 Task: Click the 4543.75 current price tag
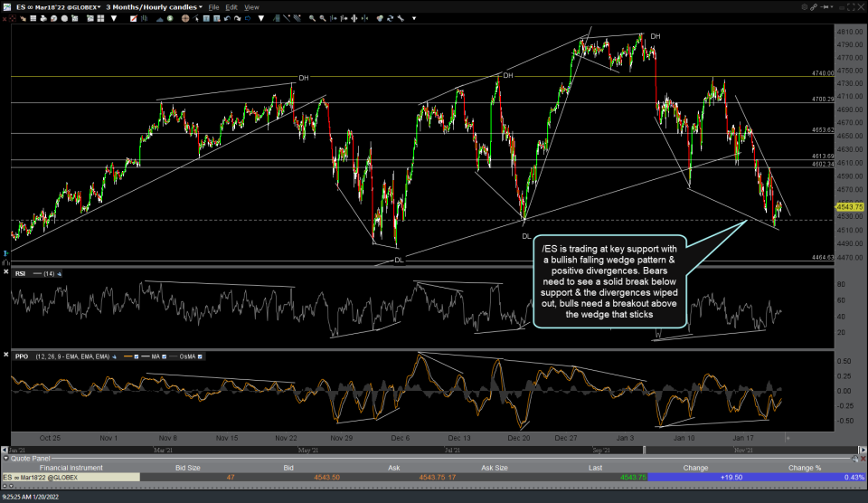849,206
